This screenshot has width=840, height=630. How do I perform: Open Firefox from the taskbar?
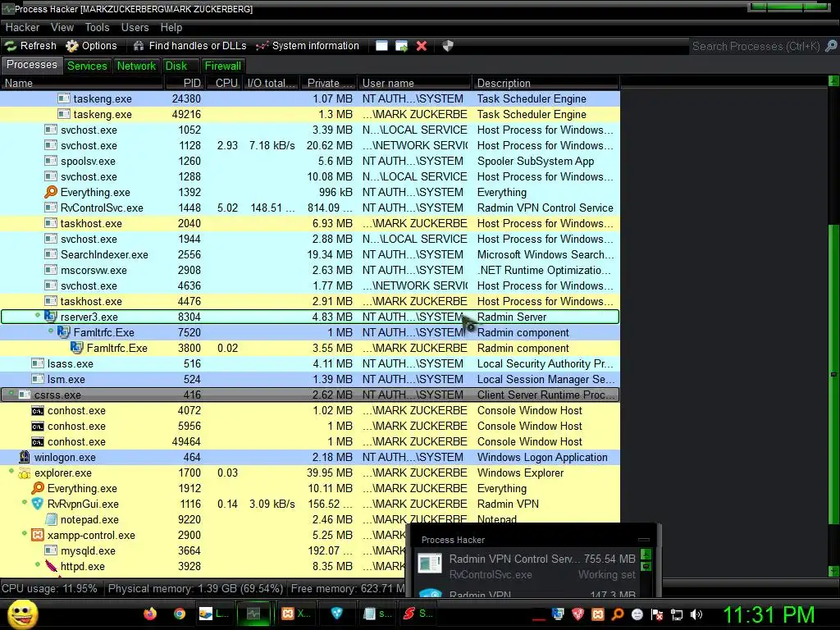(150, 614)
